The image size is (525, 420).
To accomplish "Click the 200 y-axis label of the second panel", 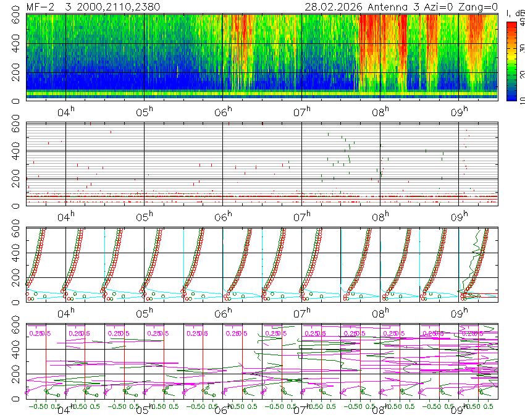I will pyautogui.click(x=14, y=179).
